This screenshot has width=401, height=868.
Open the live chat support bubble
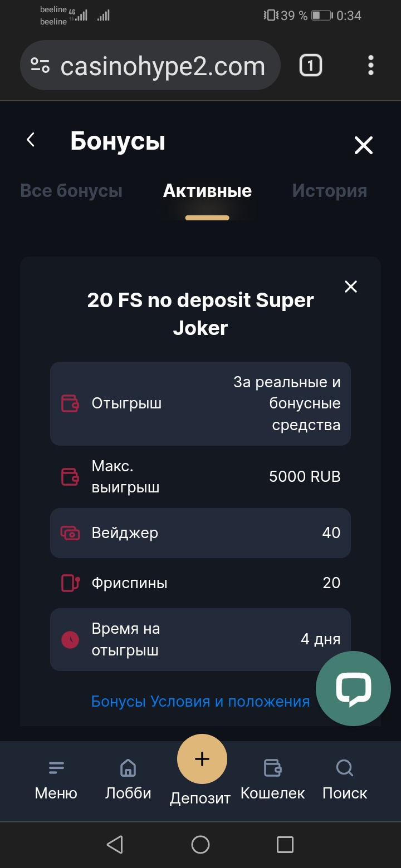point(353,688)
